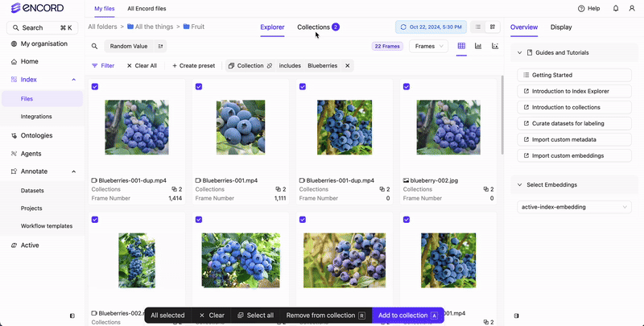Open Active in sidebar
644x326 pixels.
[25, 246]
